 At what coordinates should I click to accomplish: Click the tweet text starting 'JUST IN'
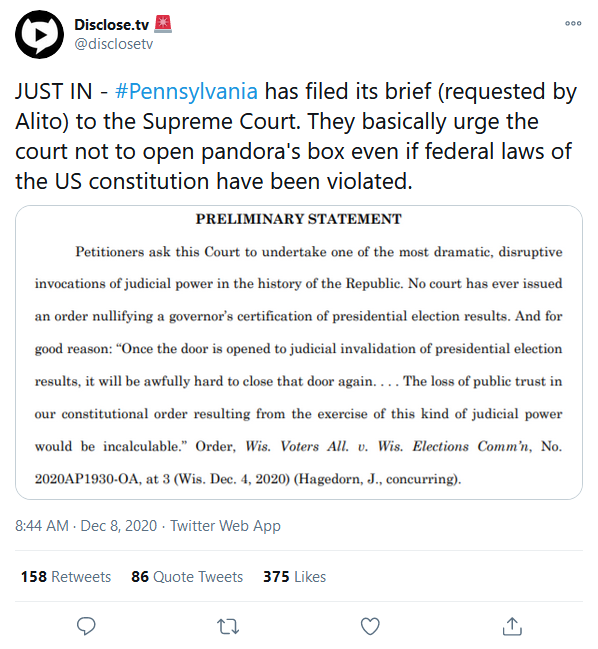[296, 136]
